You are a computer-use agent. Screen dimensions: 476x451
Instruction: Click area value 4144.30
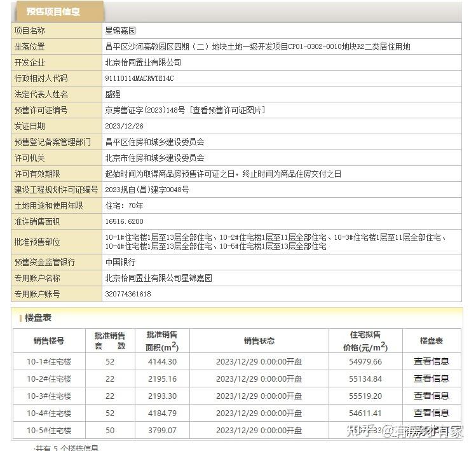coord(162,362)
